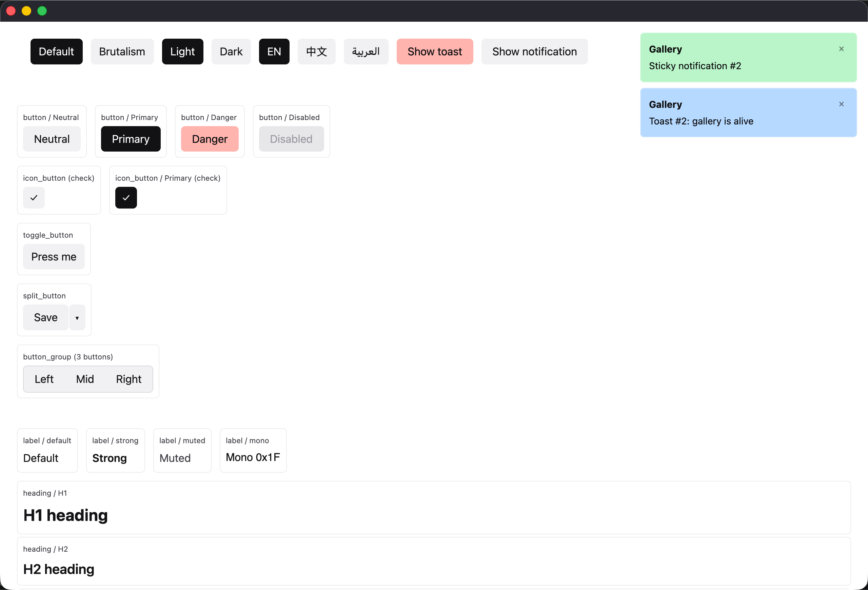Screen dimensions: 868x590
Task: Click the 'button_group (3 buttons)' caption
Action: (x=68, y=357)
